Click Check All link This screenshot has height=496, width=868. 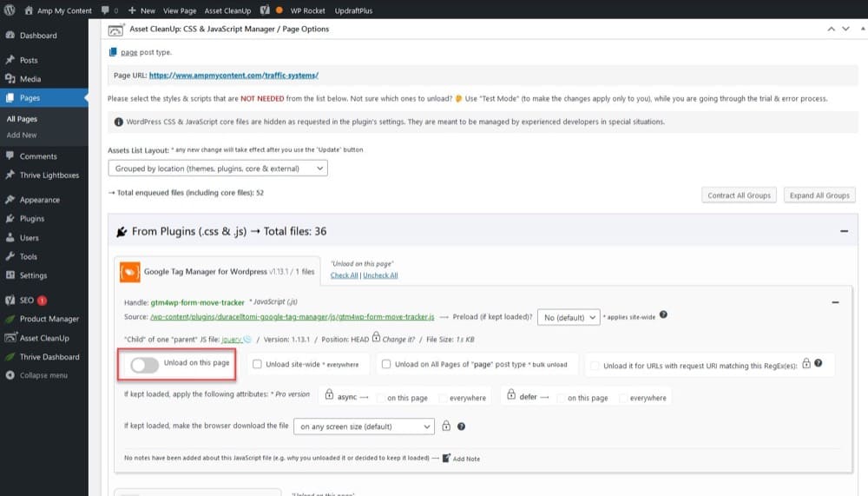tap(344, 274)
